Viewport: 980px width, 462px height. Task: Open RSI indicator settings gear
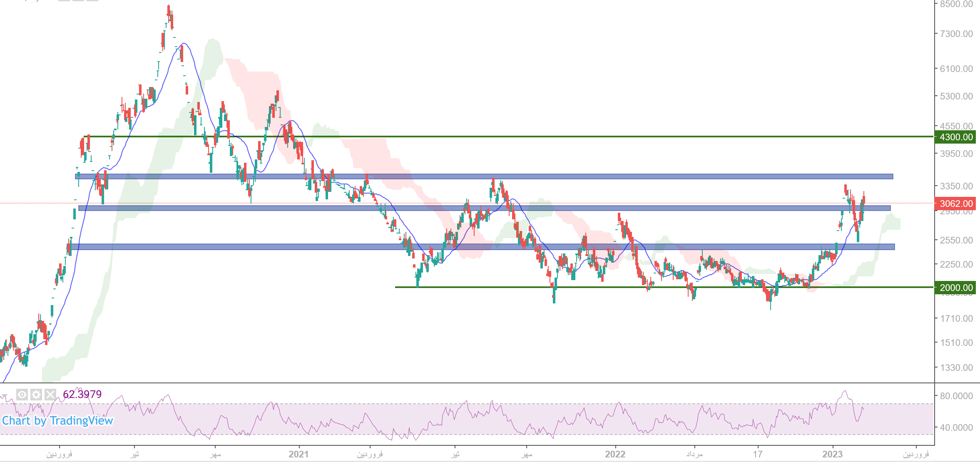pyautogui.click(x=36, y=394)
